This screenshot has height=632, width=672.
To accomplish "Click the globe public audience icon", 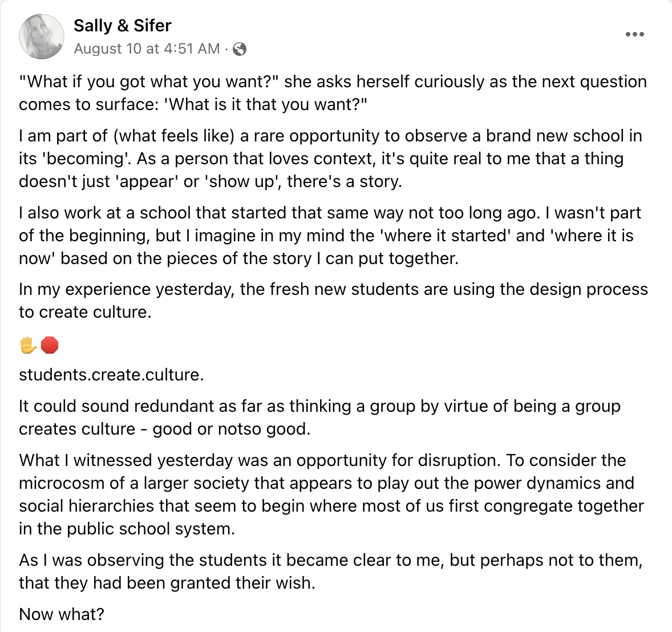I will [240, 50].
